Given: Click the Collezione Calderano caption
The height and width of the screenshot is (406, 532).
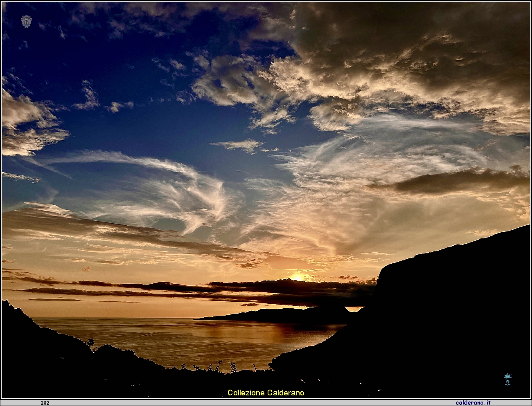Looking at the screenshot, I should coord(266,393).
